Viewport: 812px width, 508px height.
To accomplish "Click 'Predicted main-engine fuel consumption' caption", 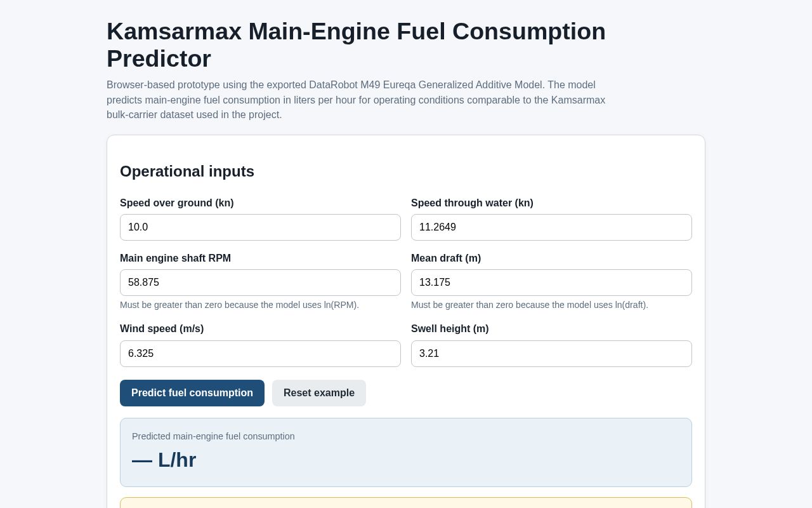I will 213,436.
